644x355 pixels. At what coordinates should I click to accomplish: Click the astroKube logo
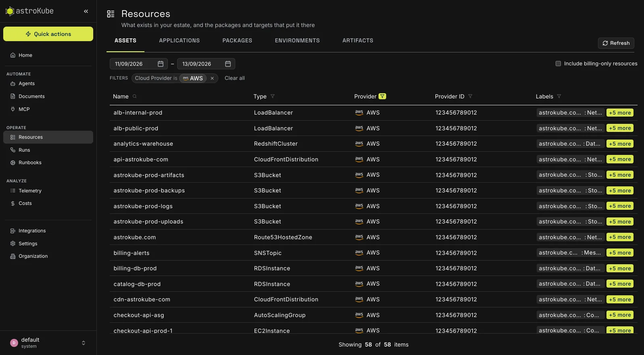tap(29, 11)
